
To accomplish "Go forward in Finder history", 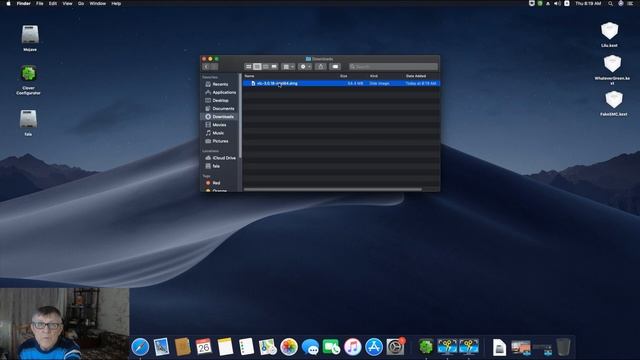I will 214,67.
